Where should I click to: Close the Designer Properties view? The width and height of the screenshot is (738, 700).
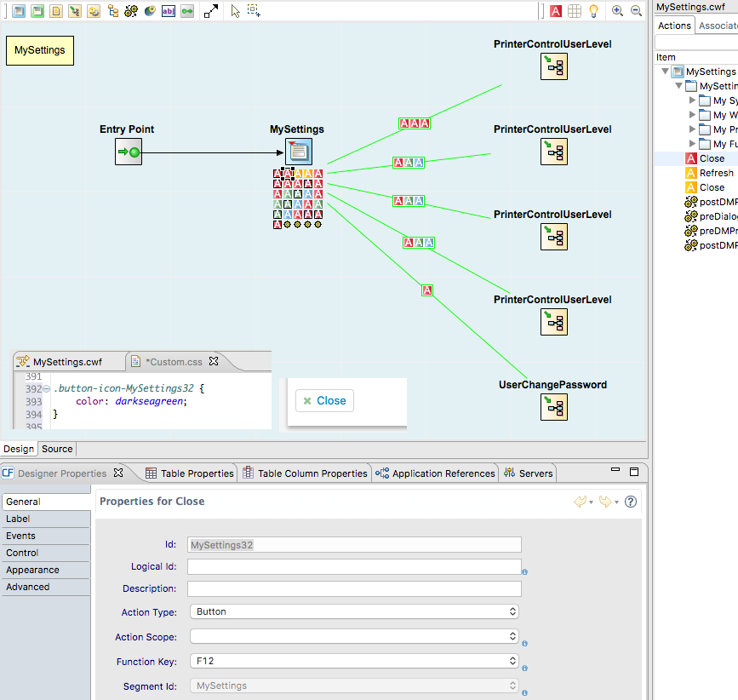[118, 472]
